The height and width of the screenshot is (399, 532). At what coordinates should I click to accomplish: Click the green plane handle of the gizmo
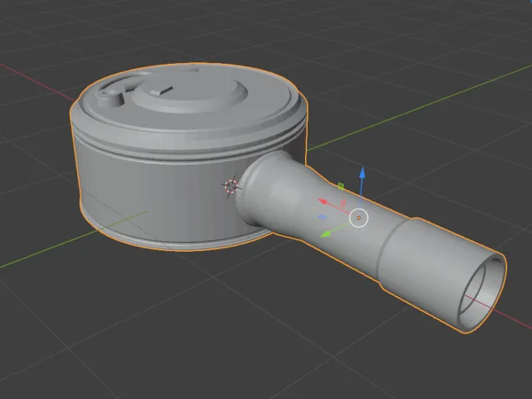click(341, 186)
